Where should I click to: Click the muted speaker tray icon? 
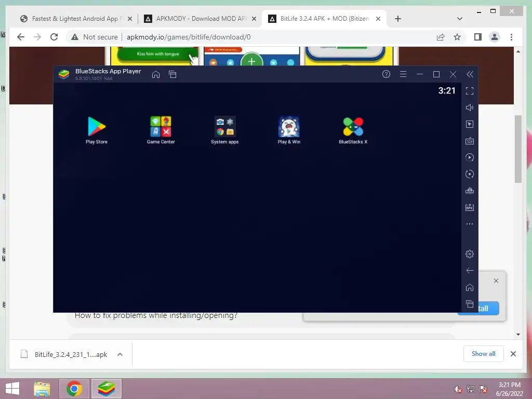pos(458,389)
